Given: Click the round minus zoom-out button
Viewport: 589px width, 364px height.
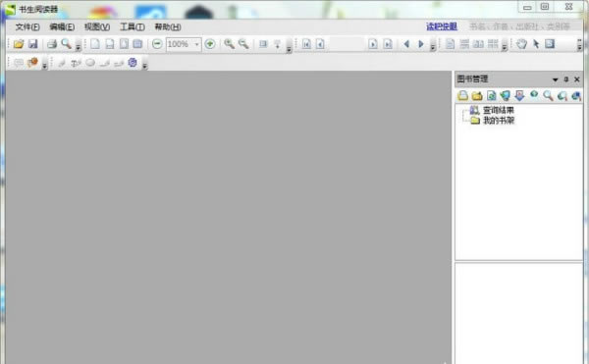Looking at the screenshot, I should pos(157,44).
